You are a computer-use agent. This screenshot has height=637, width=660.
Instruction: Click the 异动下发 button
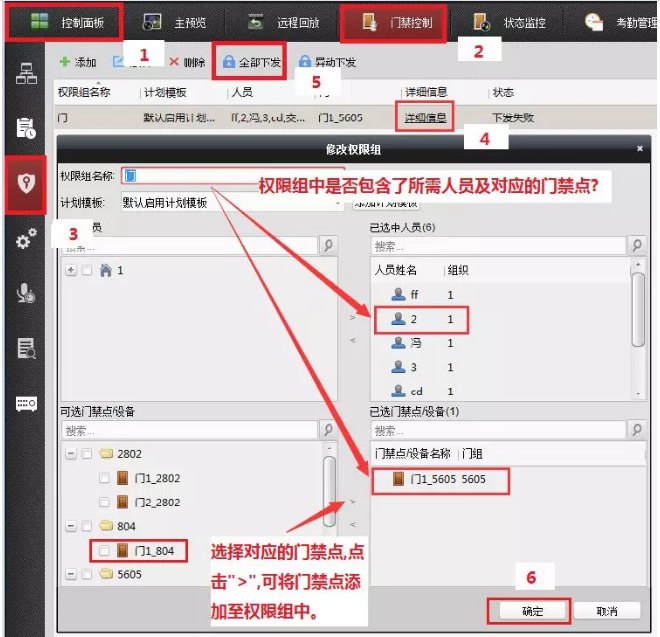tap(327, 62)
